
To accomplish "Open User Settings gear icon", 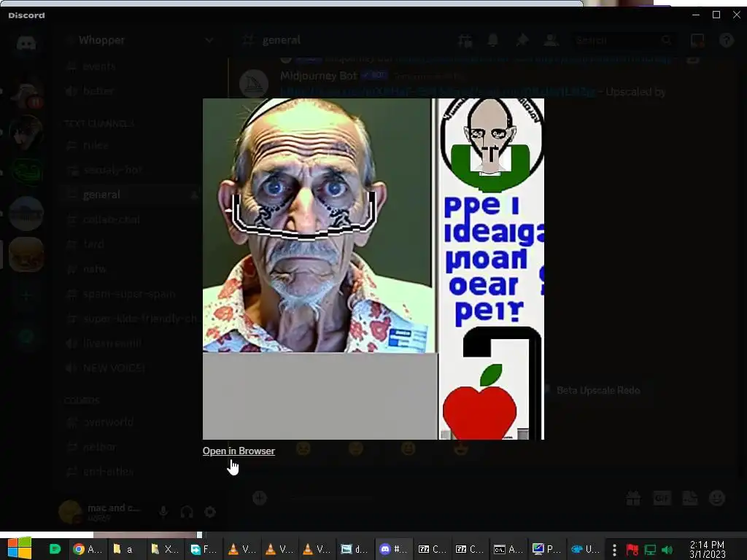I will coord(210,512).
